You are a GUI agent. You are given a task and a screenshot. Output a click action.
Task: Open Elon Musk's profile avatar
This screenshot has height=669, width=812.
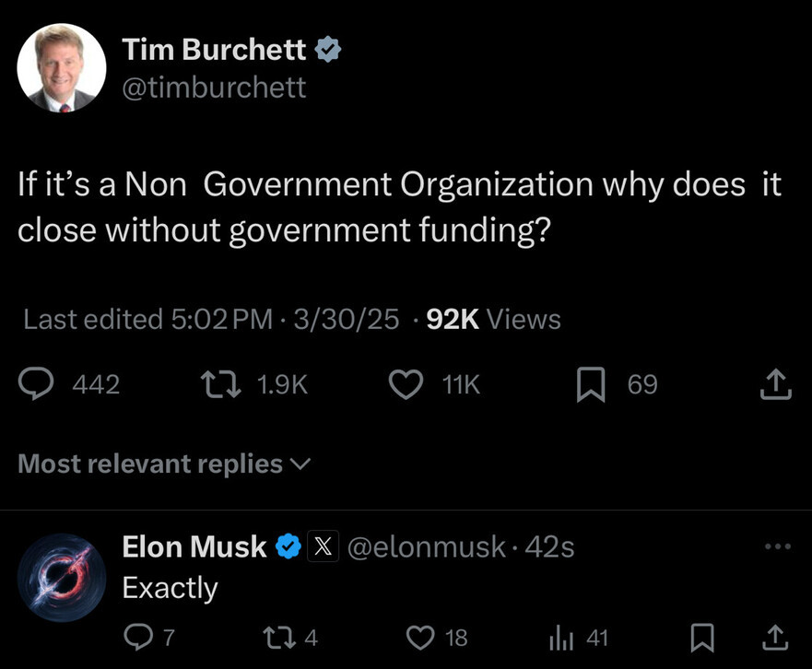tap(62, 577)
